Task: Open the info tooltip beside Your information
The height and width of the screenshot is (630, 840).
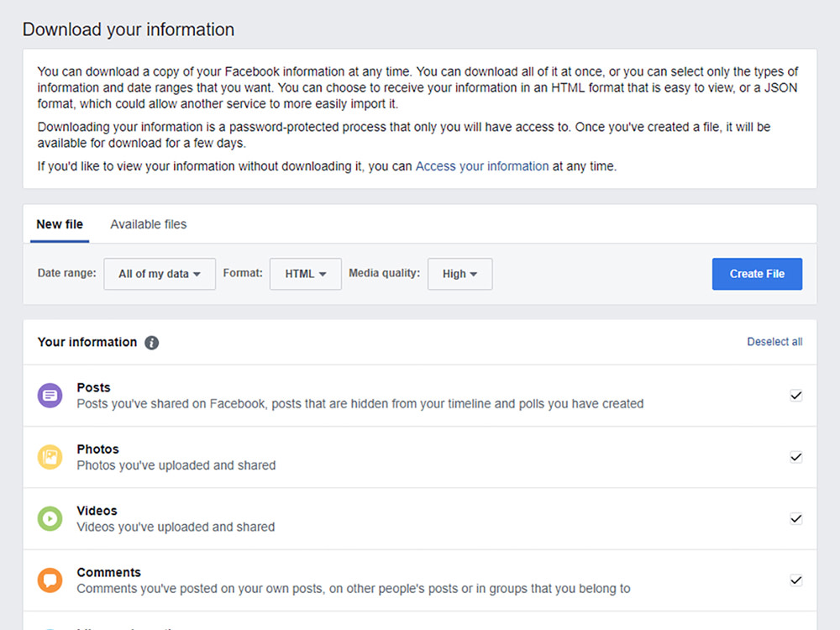Action: point(151,343)
